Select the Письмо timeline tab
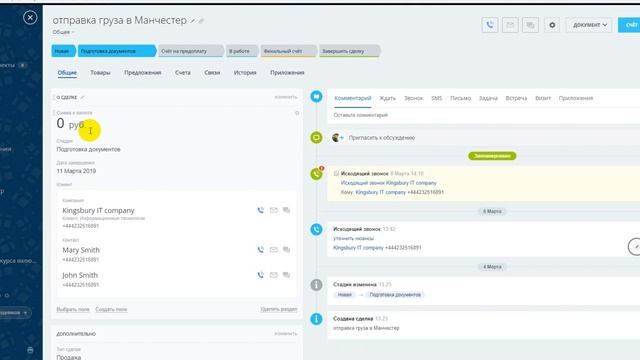 460,98
